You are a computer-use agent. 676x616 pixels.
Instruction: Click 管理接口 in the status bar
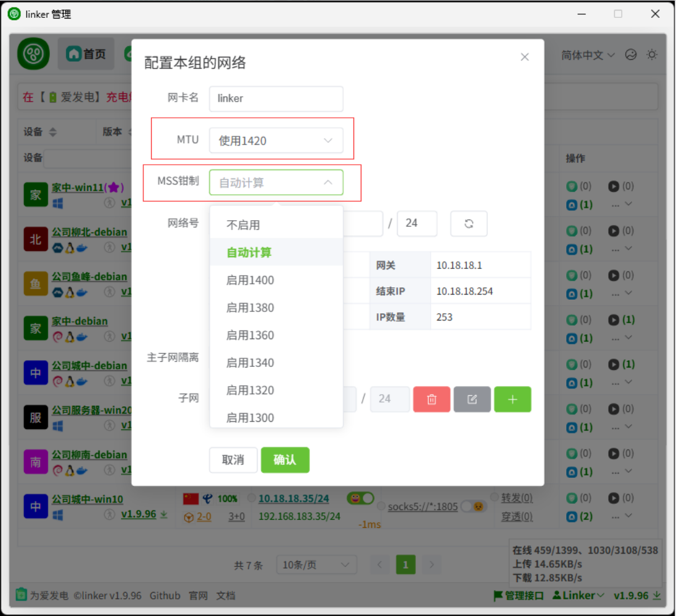tap(519, 596)
